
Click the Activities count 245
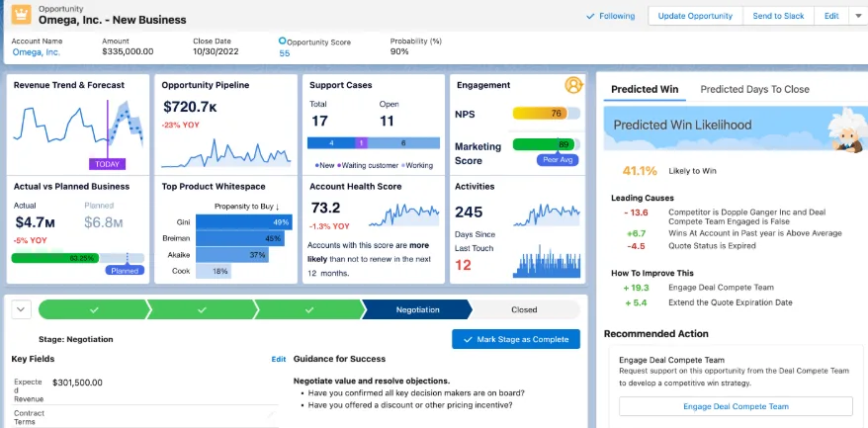click(469, 213)
